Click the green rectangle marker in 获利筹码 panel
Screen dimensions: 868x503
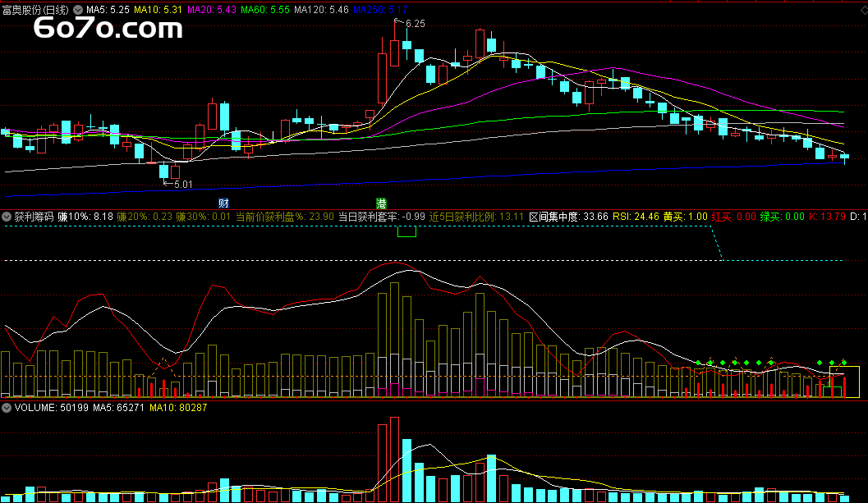pos(406,232)
